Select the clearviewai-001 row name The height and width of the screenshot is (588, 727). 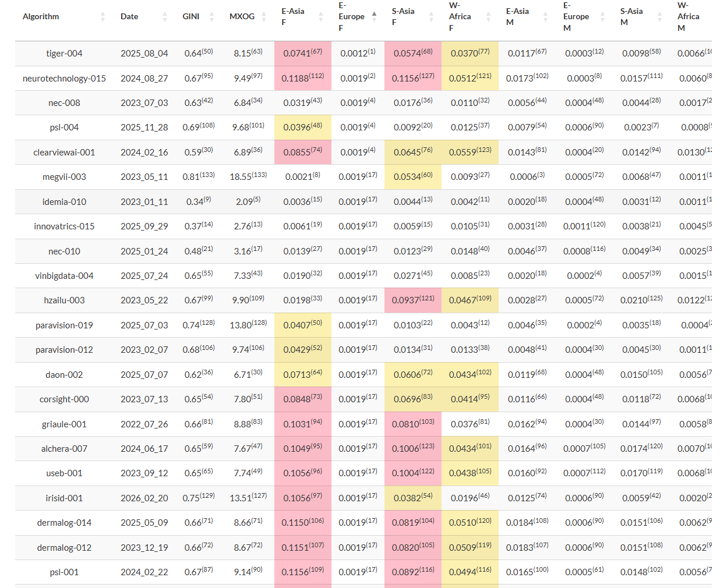point(64,153)
